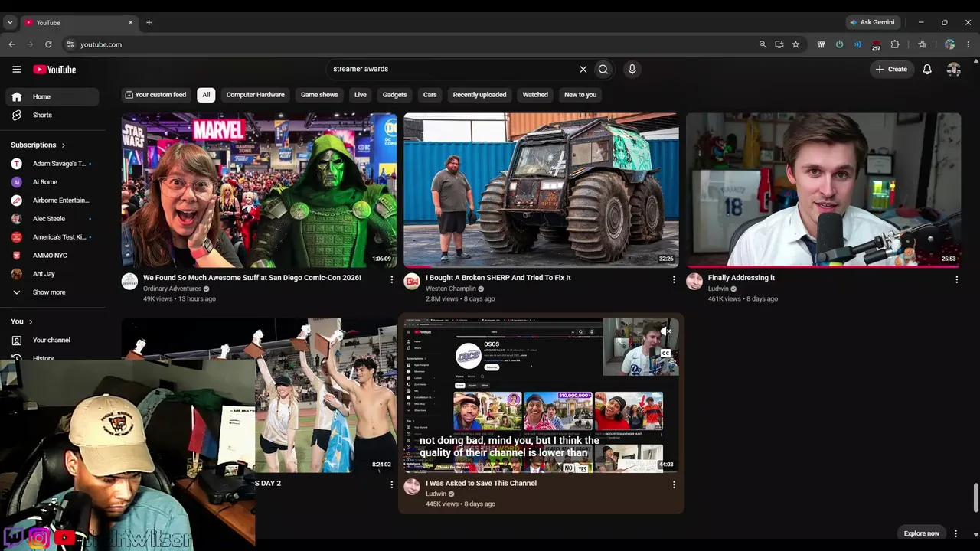Open the Chrome three-dot menu

pyautogui.click(x=969, y=44)
